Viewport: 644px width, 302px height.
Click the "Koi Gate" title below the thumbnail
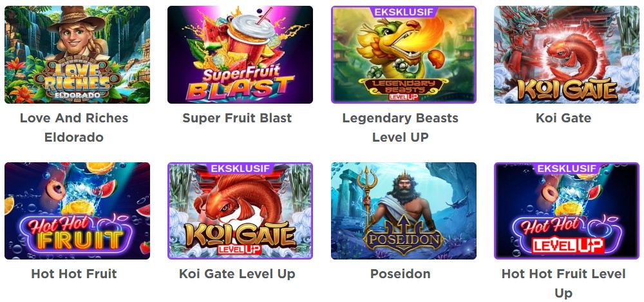coord(563,118)
